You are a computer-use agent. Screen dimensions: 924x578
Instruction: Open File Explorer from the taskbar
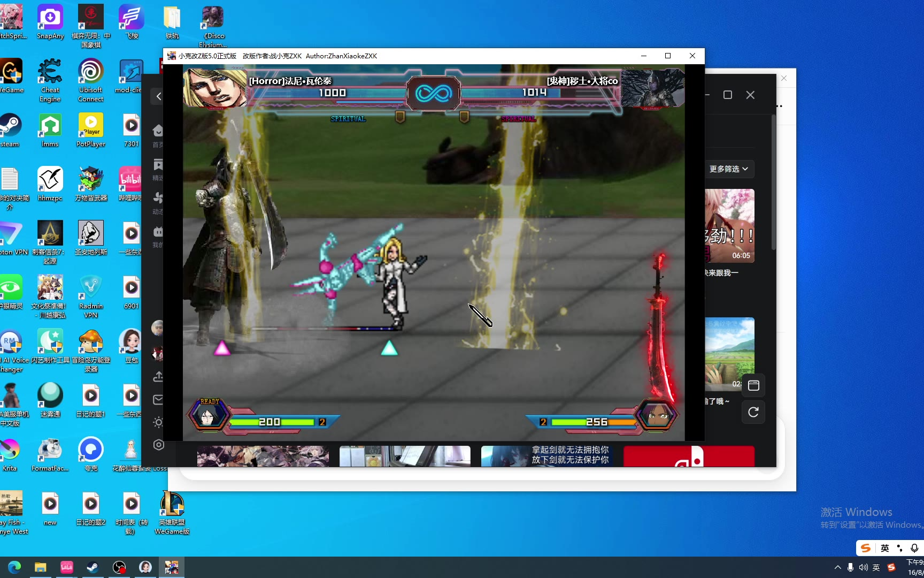click(x=41, y=567)
